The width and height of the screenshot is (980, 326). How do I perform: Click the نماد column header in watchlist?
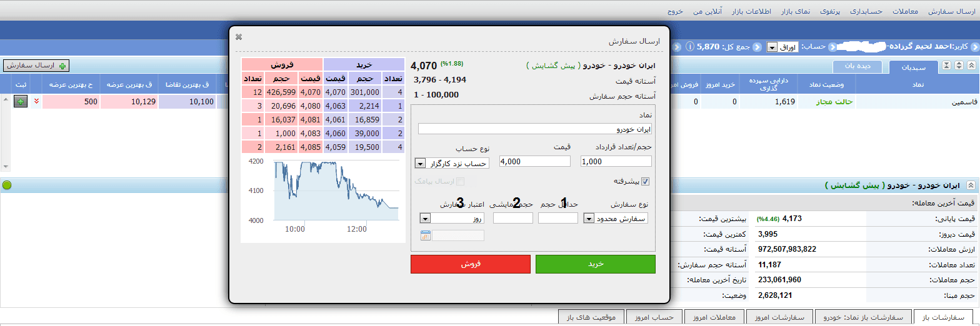tap(917, 84)
